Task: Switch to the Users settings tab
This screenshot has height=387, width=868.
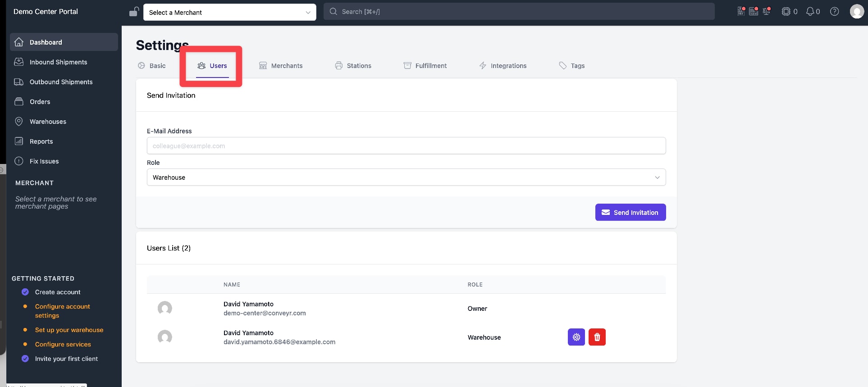Action: pos(212,66)
